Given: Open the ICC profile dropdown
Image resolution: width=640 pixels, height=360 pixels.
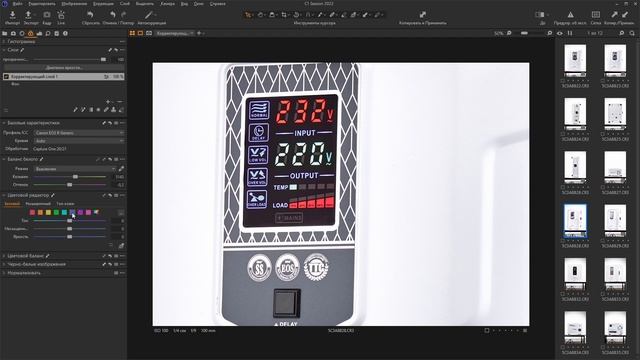Looking at the screenshot, I should pos(79,133).
